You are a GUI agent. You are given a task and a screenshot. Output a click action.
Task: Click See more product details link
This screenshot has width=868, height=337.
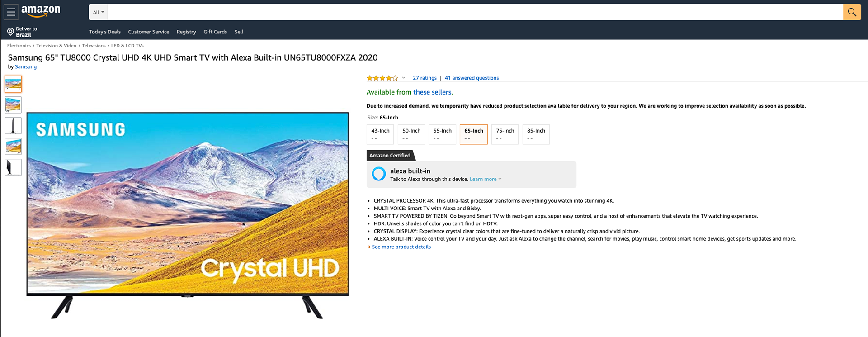tap(401, 247)
